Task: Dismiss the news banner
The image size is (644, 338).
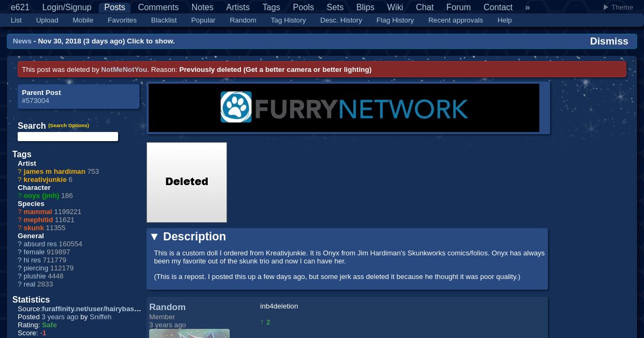Action: (x=609, y=41)
